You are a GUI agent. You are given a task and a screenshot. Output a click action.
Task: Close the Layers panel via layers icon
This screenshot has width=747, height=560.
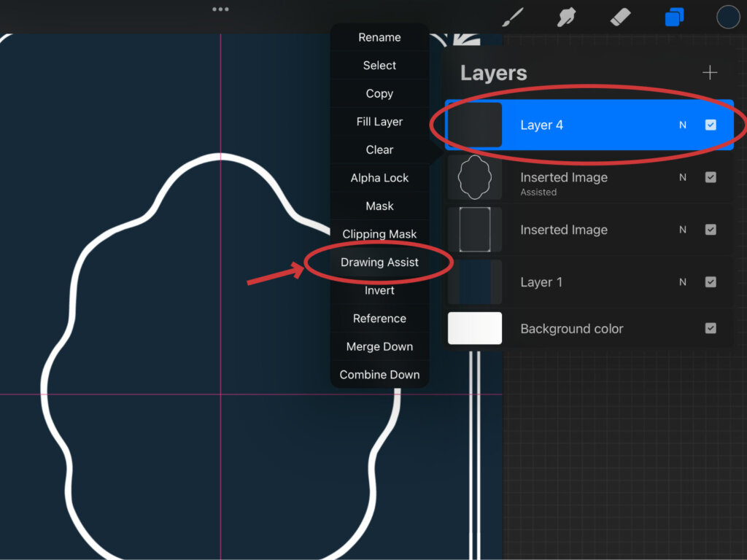pyautogui.click(x=675, y=17)
